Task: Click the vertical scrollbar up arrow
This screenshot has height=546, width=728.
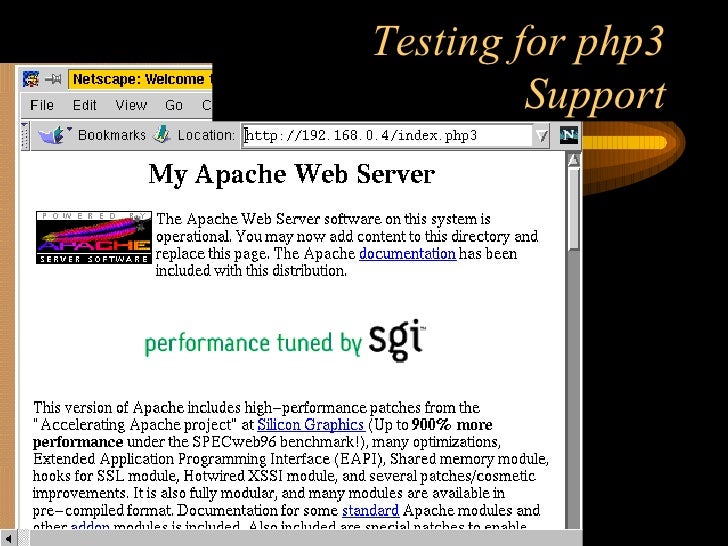Action: (x=574, y=161)
